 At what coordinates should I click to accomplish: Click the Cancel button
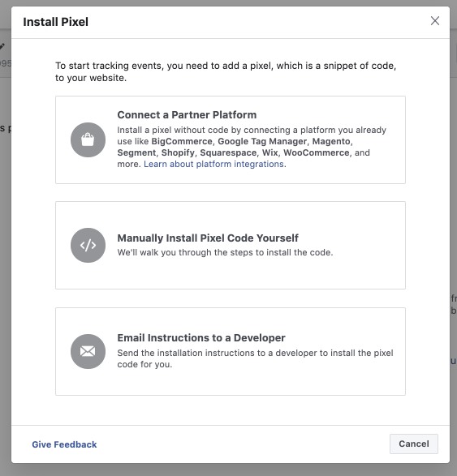click(x=414, y=444)
